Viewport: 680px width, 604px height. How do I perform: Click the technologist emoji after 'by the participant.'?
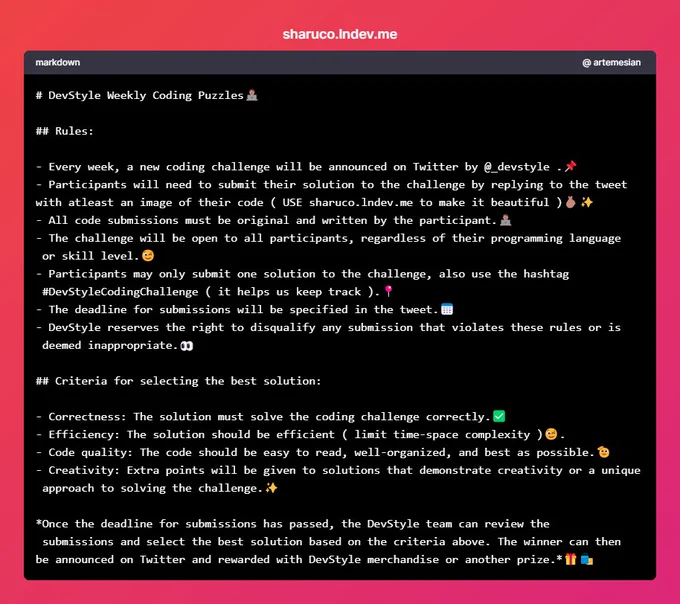click(x=506, y=220)
